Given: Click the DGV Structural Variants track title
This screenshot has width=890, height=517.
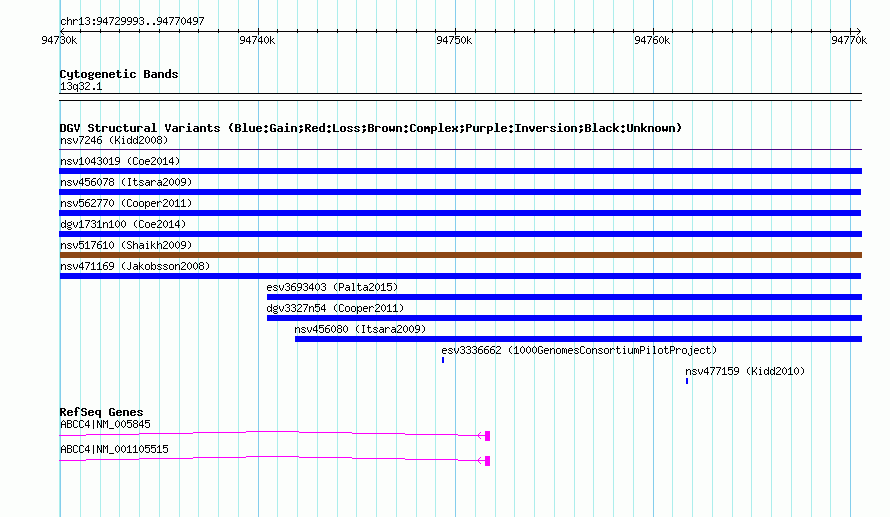Looking at the screenshot, I should pyautogui.click(x=371, y=128).
